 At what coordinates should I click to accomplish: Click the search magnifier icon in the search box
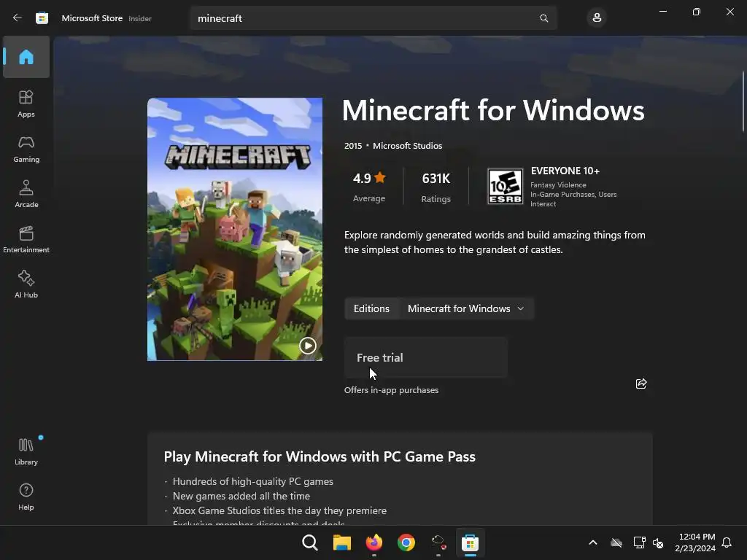(543, 18)
